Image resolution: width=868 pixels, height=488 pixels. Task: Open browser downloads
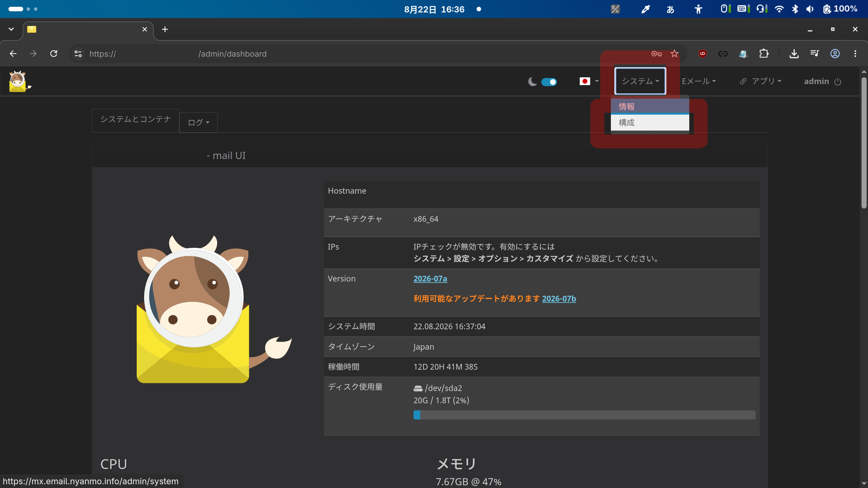[794, 54]
